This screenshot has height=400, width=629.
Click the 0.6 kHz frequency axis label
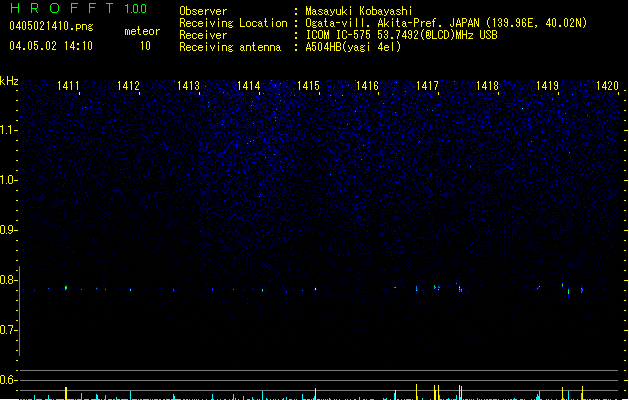click(x=8, y=380)
